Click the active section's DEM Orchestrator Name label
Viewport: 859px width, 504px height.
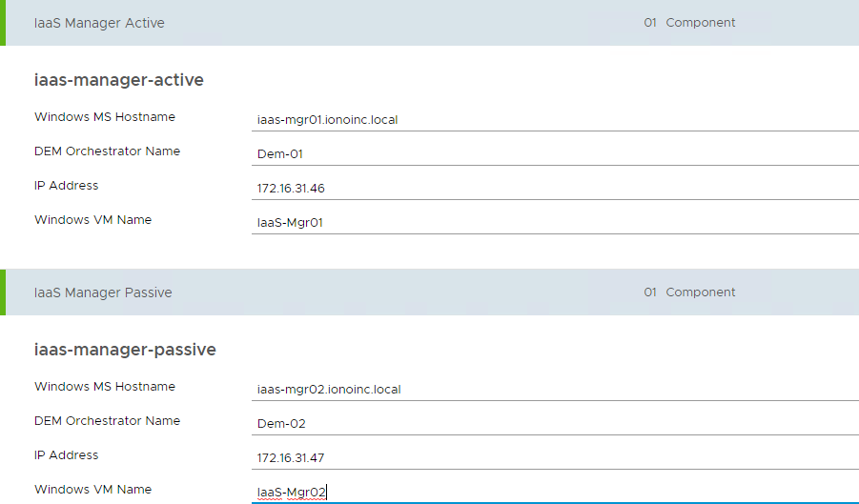coord(107,151)
